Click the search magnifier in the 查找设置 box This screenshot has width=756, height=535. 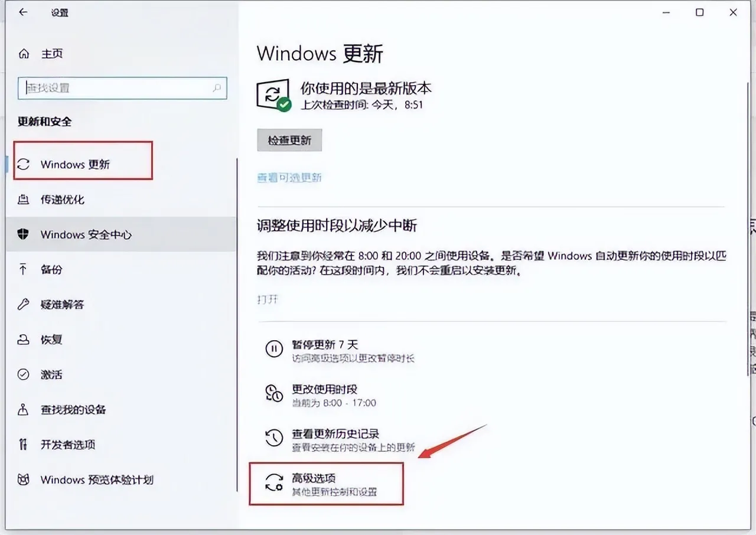pos(217,88)
